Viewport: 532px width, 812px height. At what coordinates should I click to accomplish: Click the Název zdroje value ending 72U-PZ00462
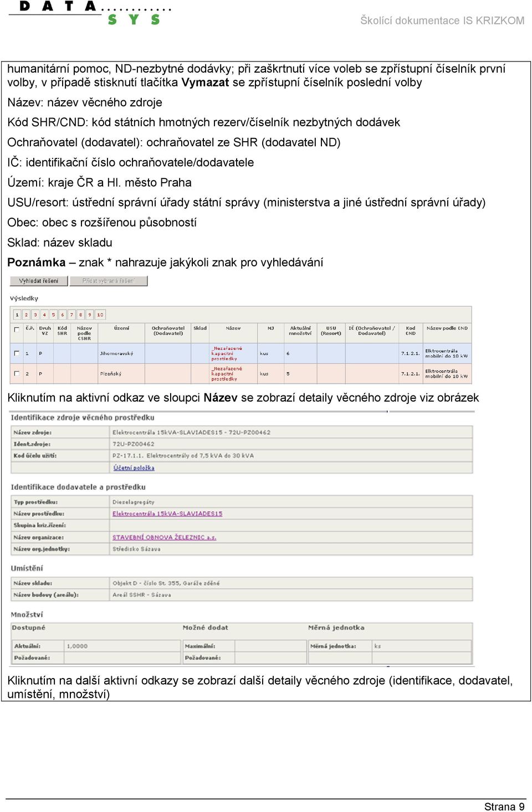pos(192,433)
